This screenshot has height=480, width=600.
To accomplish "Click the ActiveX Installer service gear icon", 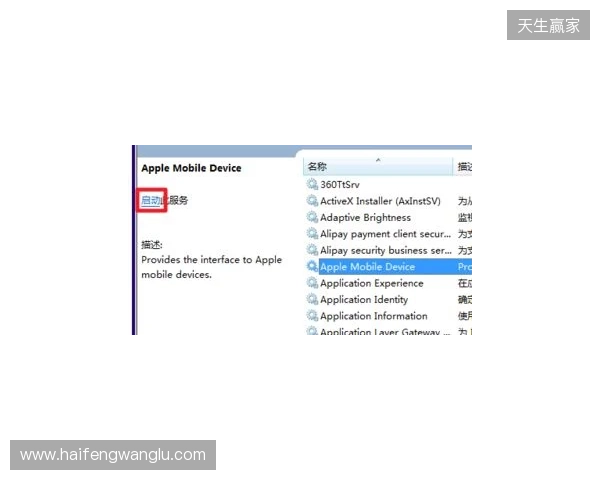I will point(312,201).
